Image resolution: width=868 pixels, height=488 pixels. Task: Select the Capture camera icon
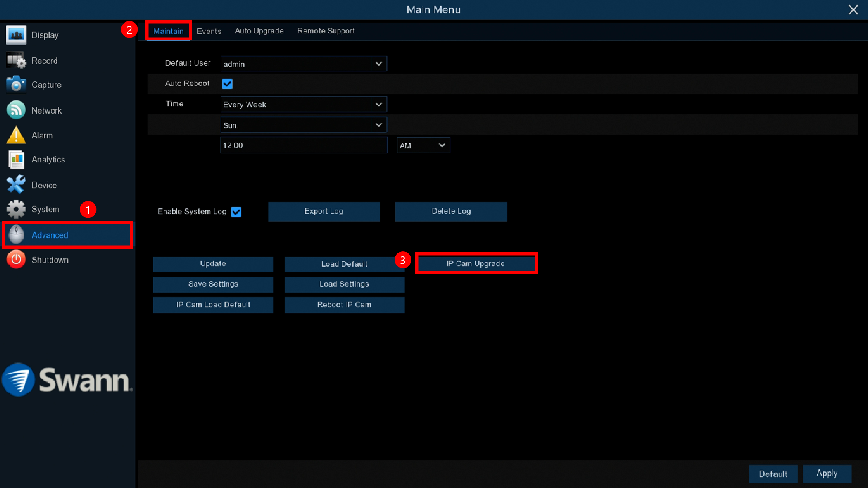16,85
